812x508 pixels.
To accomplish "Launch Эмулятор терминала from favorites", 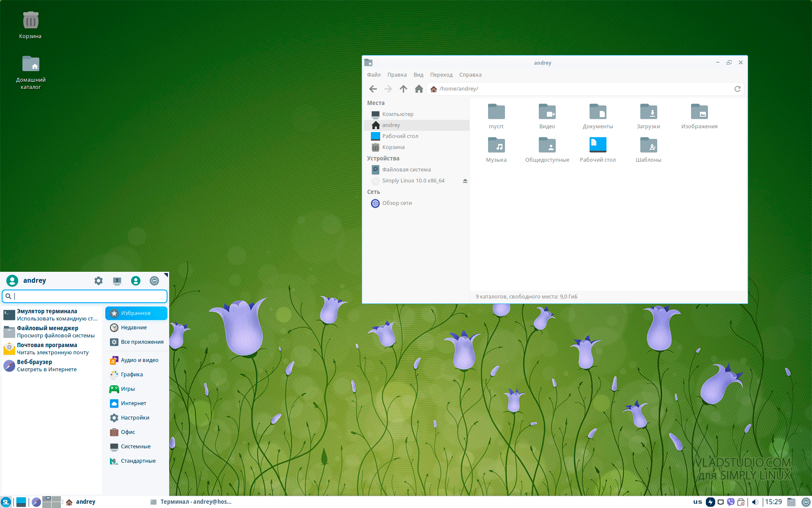I will click(x=47, y=315).
